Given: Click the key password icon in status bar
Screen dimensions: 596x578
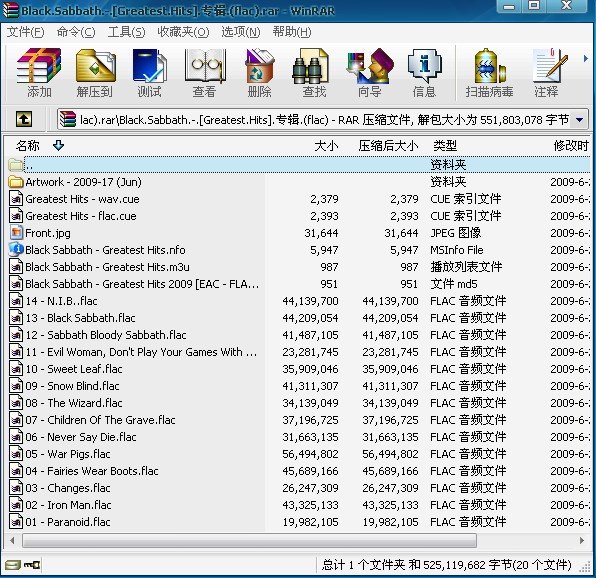Looking at the screenshot, I should point(32,565).
